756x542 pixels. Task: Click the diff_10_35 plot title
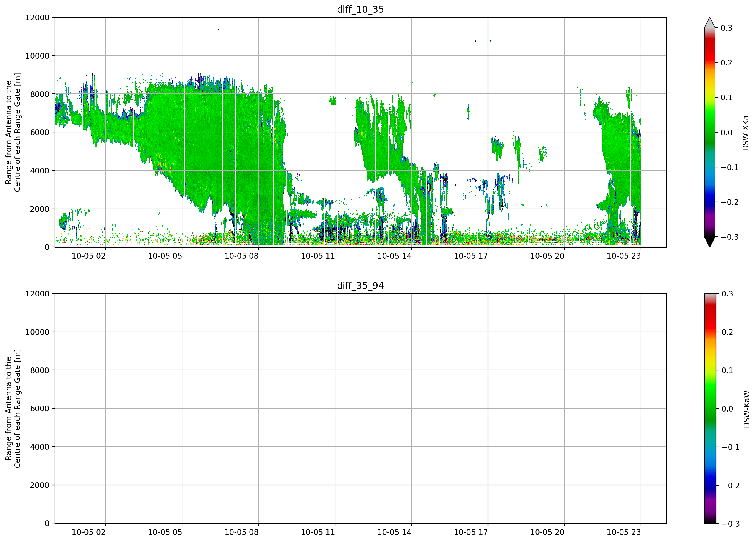360,9
